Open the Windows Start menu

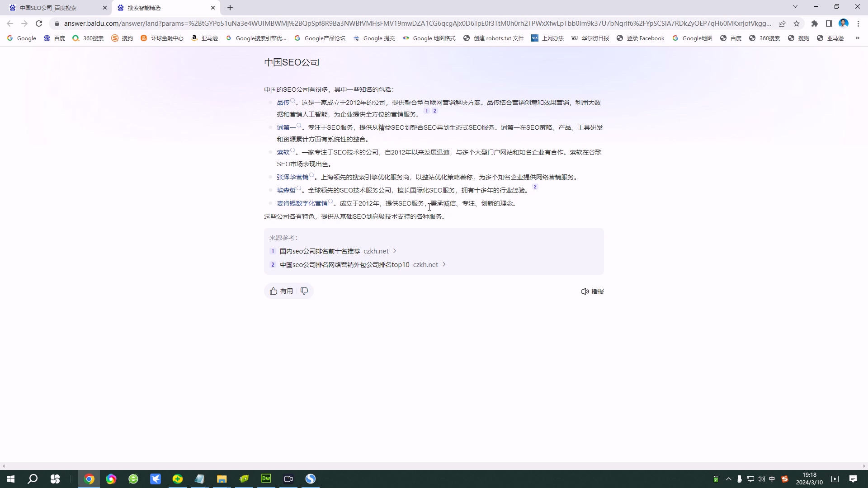coord(11,479)
